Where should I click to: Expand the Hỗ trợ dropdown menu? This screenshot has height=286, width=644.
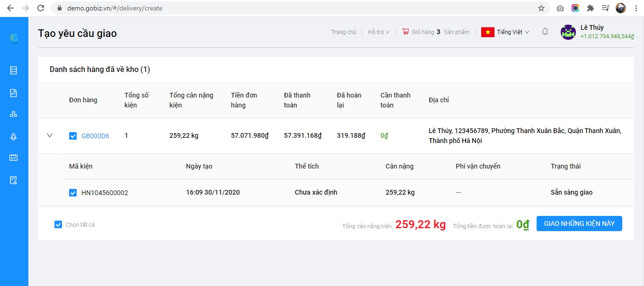tap(379, 32)
